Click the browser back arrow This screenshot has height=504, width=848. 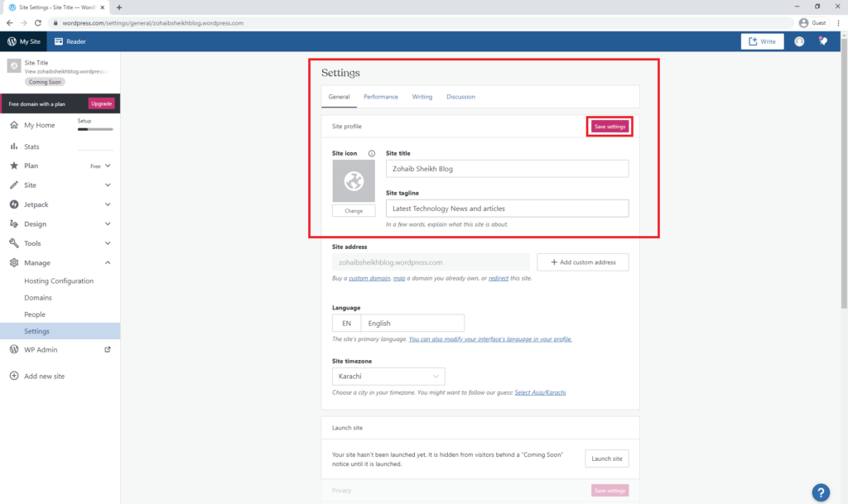click(x=10, y=22)
